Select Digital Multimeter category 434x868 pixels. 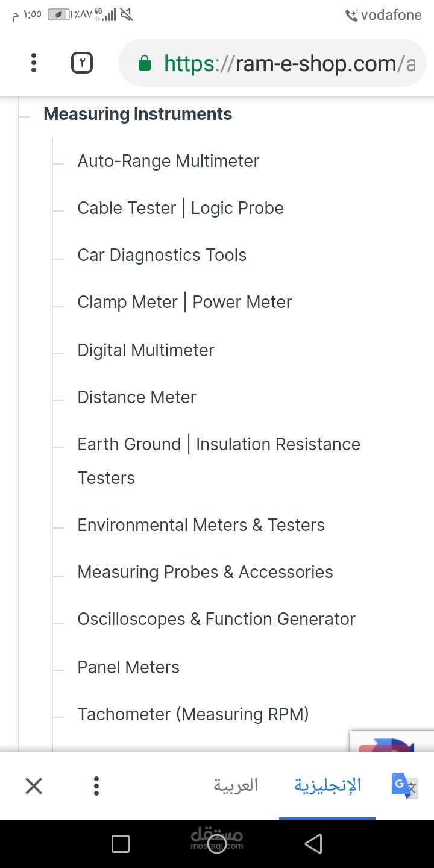pos(146,350)
